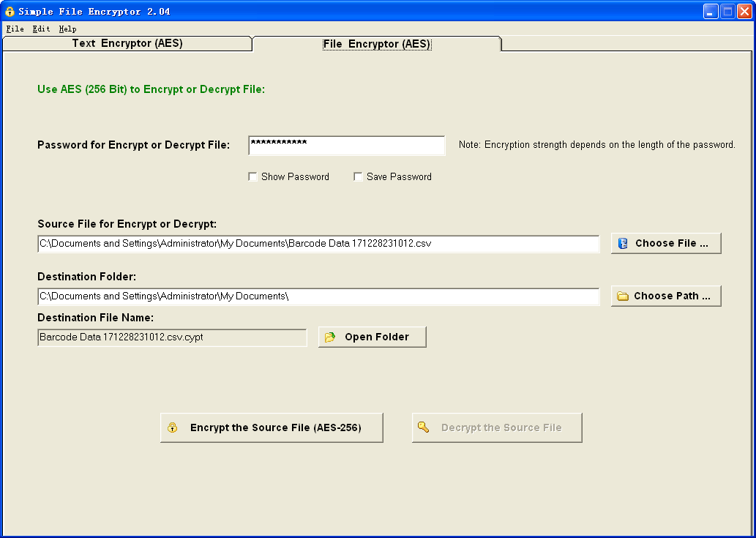756x538 pixels.
Task: Close the Simple File Encryptor window
Action: (x=744, y=12)
